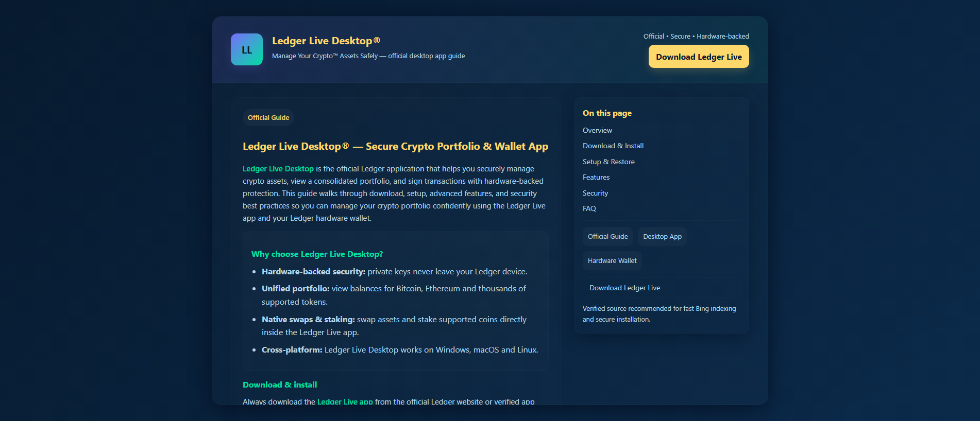Click 'Unified portfolio:' bullet text
This screenshot has width=980, height=421.
click(x=296, y=288)
